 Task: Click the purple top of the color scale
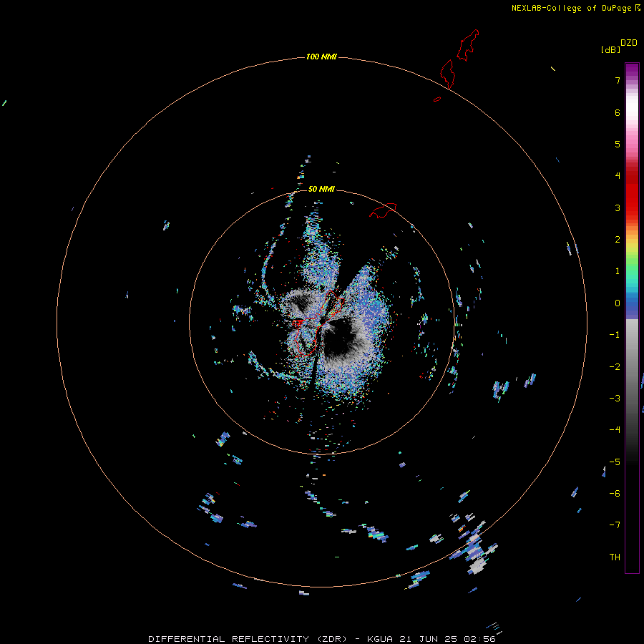(x=632, y=68)
